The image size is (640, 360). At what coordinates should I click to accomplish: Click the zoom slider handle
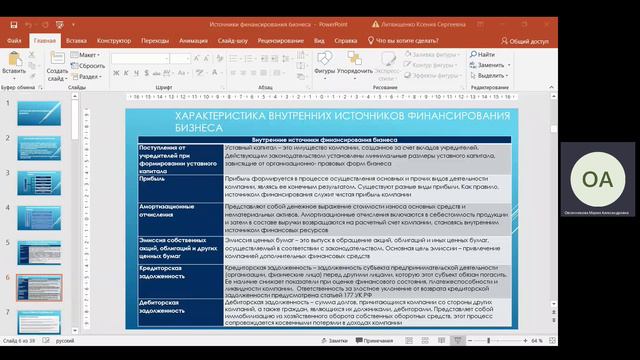click(488, 340)
